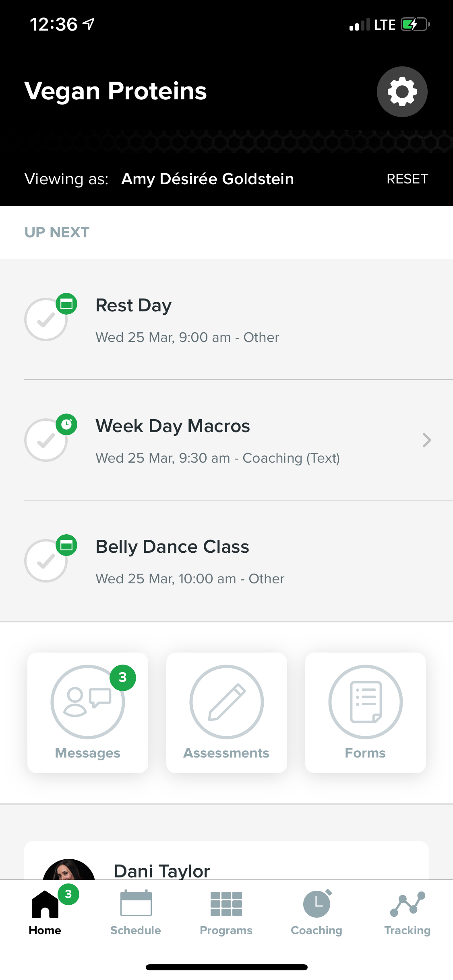Reset the viewing-as client
Viewport: 453px width, 980px height.
(x=407, y=179)
